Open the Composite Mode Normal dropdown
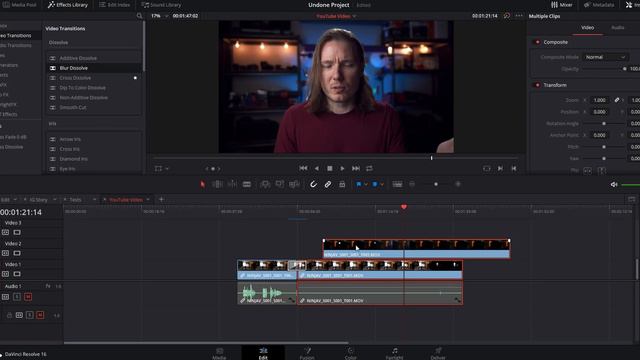This screenshot has height=360, width=640. pyautogui.click(x=605, y=57)
